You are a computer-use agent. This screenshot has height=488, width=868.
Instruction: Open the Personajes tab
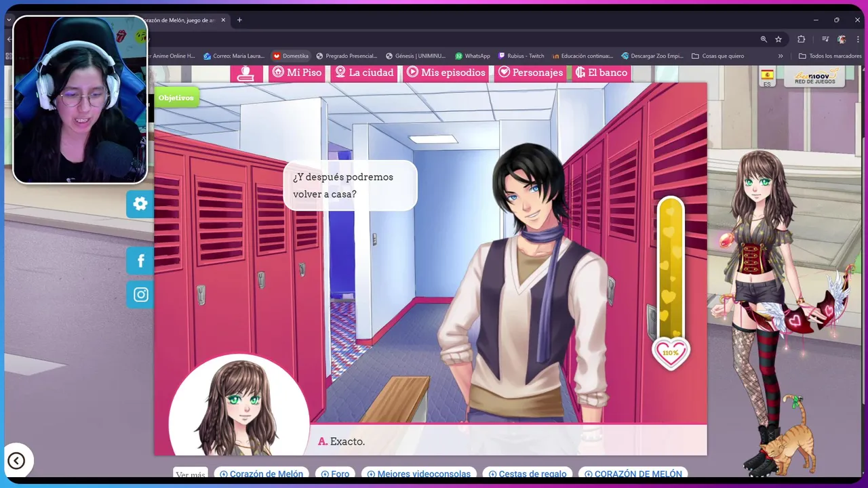pyautogui.click(x=530, y=73)
